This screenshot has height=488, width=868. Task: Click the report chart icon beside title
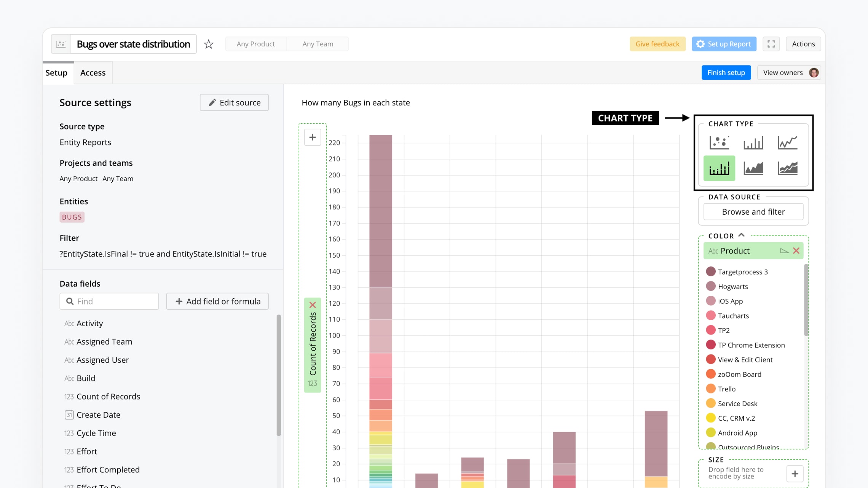[x=61, y=44]
